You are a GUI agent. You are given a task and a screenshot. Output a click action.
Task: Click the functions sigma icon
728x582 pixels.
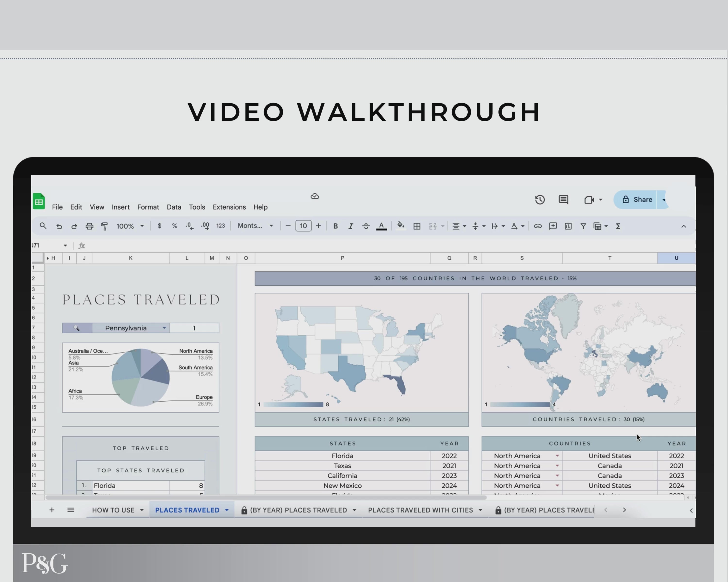click(x=618, y=226)
